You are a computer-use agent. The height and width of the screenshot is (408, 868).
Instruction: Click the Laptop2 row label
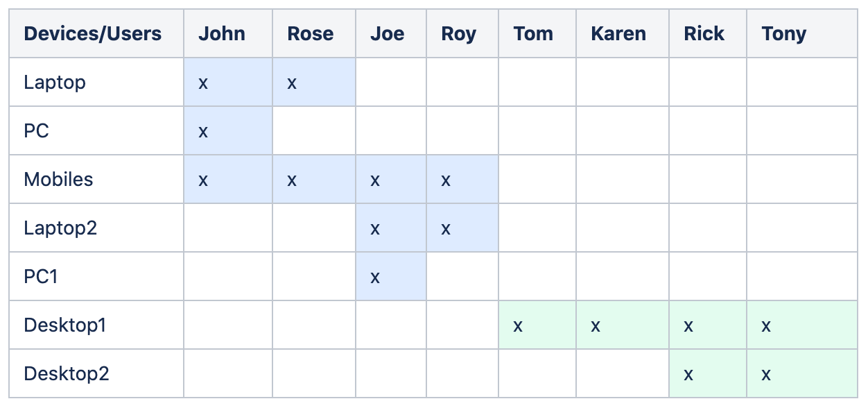(60, 228)
